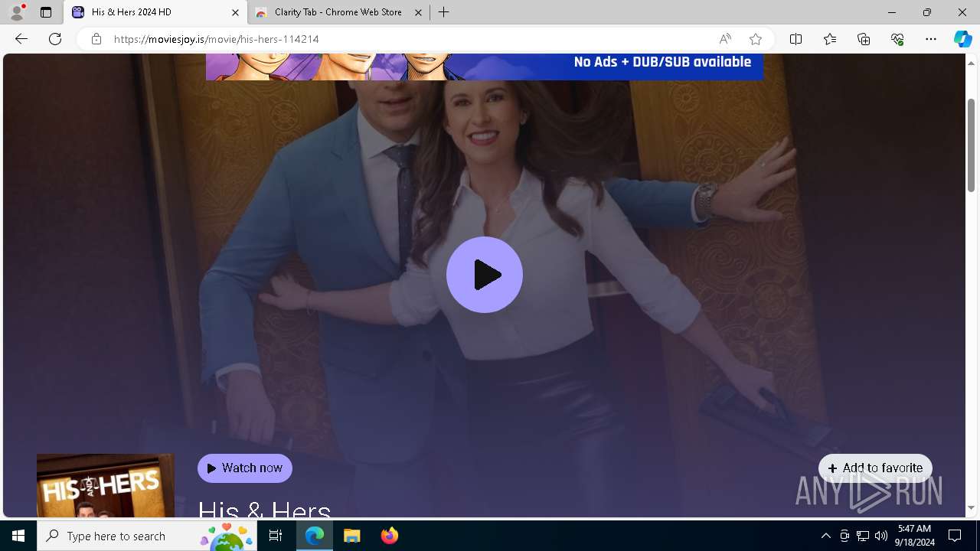Image resolution: width=980 pixels, height=551 pixels.
Task: Show hidden system tray icons
Action: tap(825, 536)
